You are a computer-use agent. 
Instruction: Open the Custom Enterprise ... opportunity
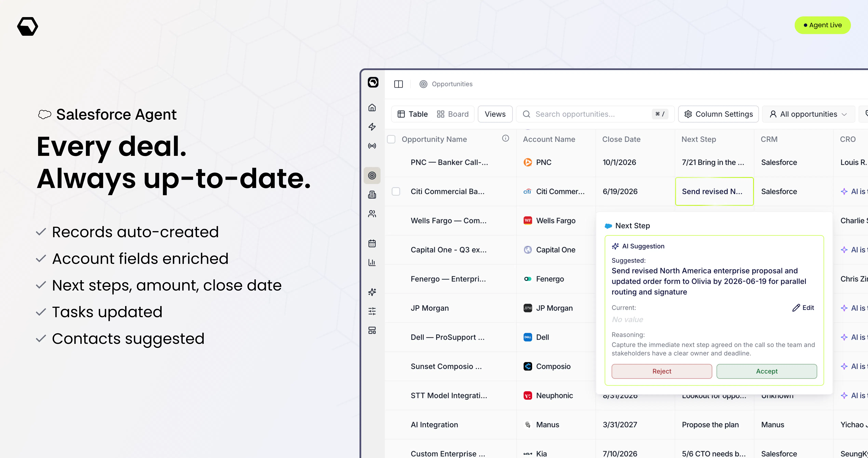pyautogui.click(x=448, y=454)
